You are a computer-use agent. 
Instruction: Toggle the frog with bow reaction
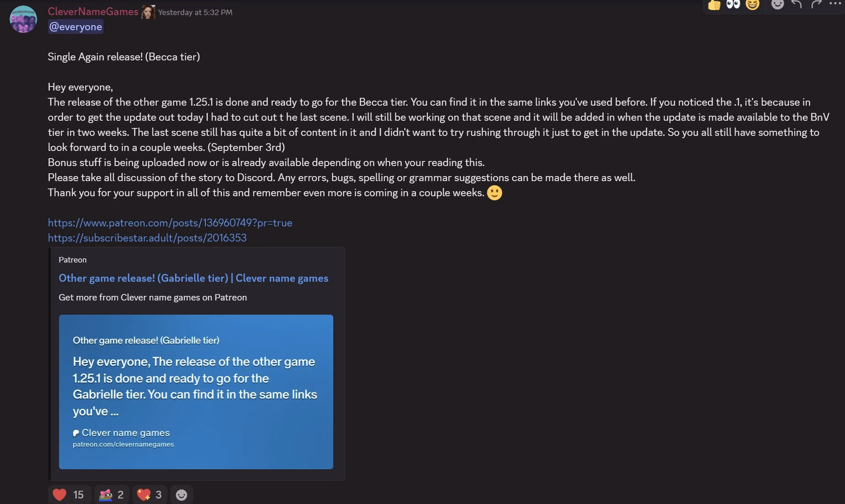coord(112,494)
